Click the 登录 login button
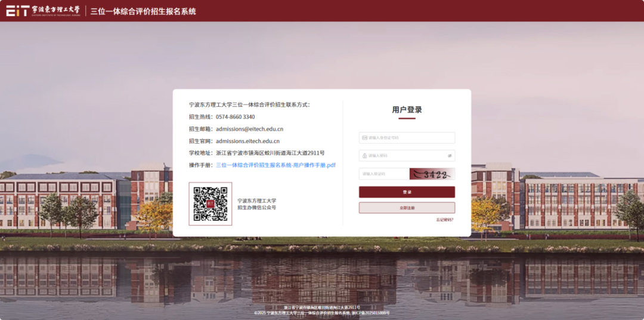This screenshot has width=644, height=320. (407, 192)
